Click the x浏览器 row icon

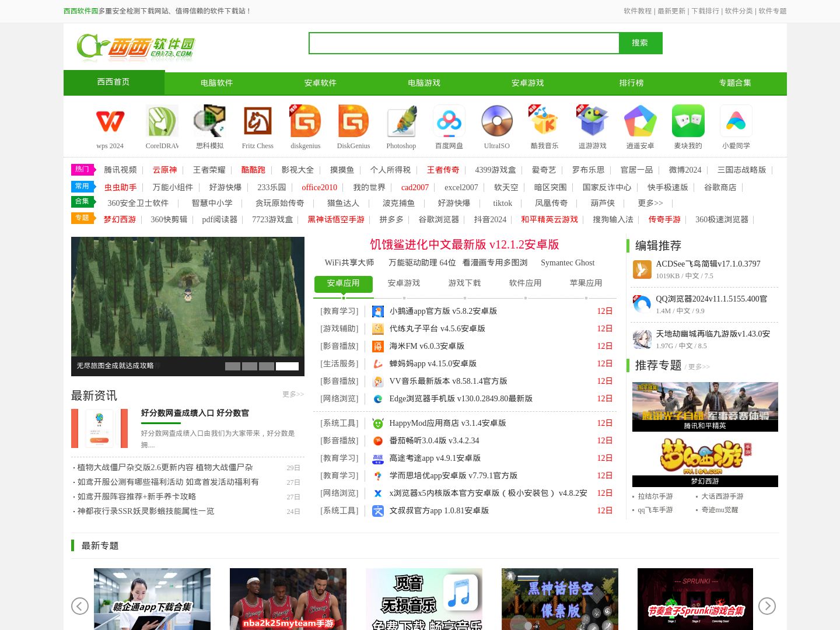[x=378, y=494]
